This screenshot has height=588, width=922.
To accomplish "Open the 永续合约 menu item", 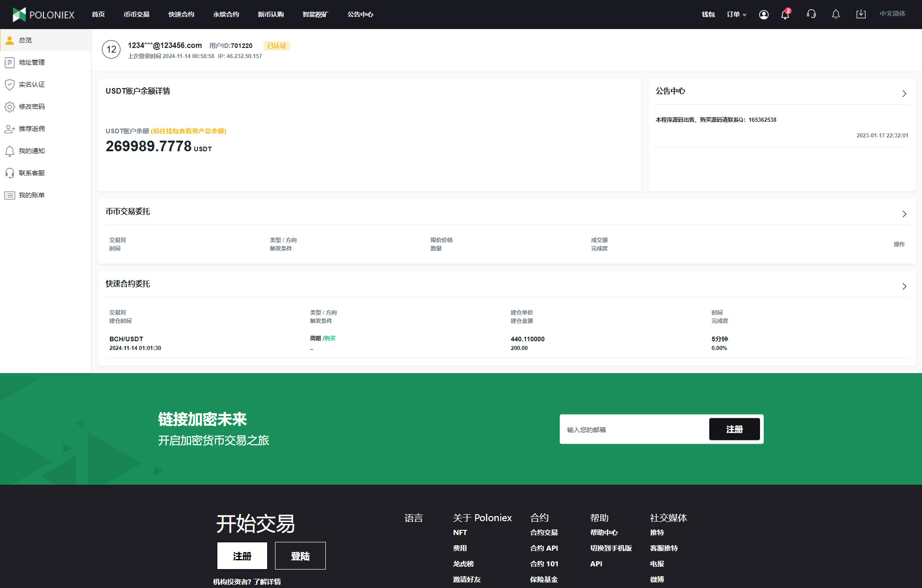I will point(226,14).
